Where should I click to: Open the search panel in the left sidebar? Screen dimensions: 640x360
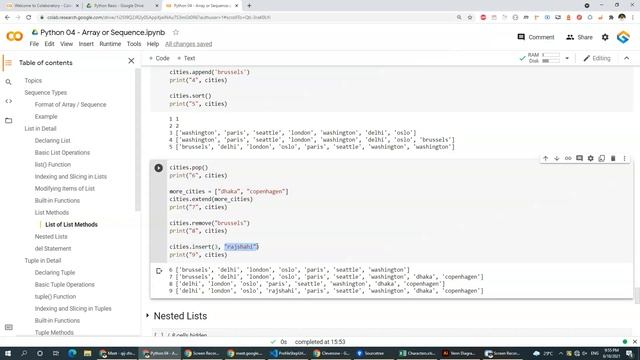click(9, 82)
